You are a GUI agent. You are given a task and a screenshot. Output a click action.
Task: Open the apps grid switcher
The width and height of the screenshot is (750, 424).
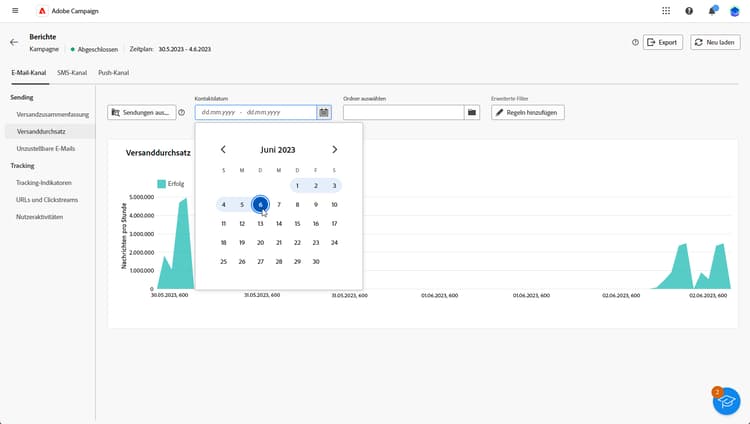(x=666, y=11)
